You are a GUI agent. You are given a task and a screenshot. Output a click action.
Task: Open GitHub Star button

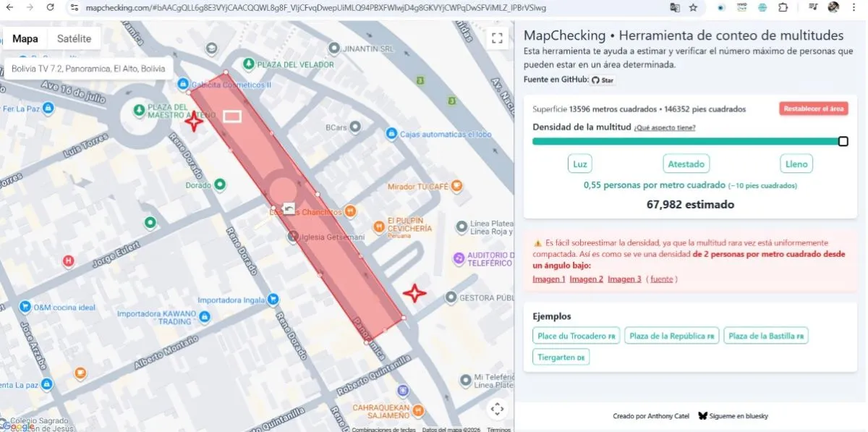603,80
